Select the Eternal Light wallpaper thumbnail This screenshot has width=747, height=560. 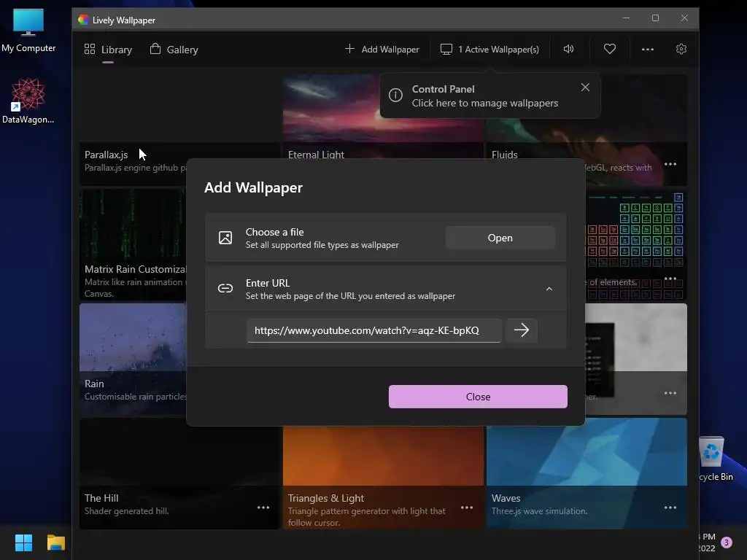pos(332,116)
